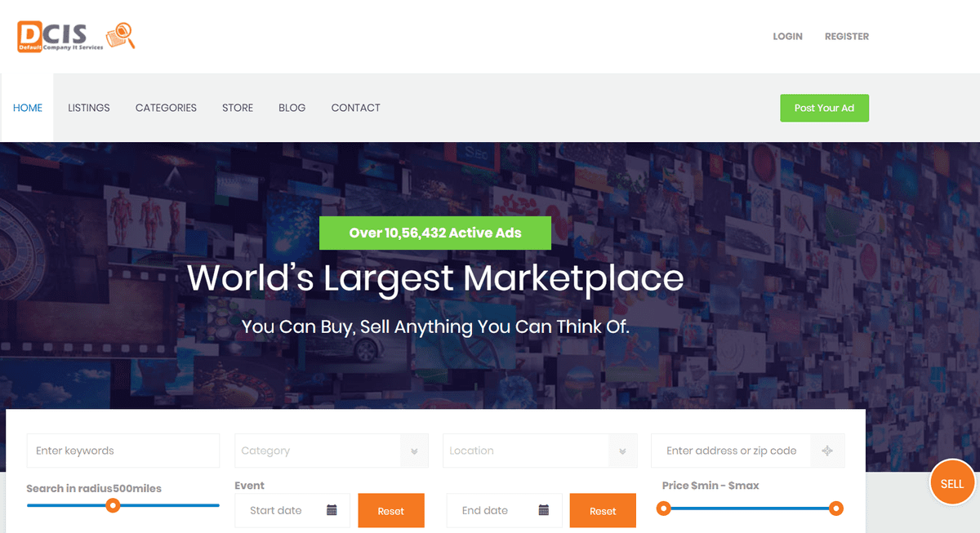Click the magnifier icon beside the logo
Image resolution: width=980 pixels, height=533 pixels.
(x=121, y=36)
